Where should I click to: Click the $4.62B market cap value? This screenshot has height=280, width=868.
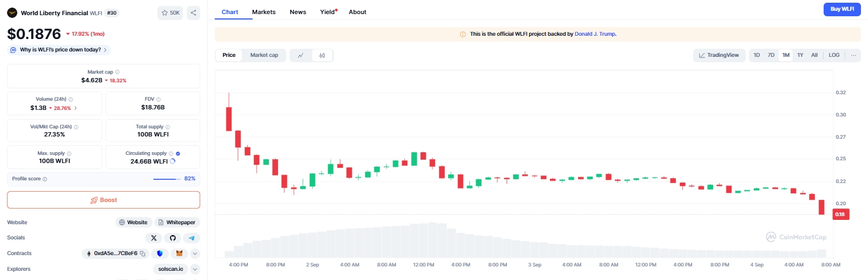click(x=92, y=80)
